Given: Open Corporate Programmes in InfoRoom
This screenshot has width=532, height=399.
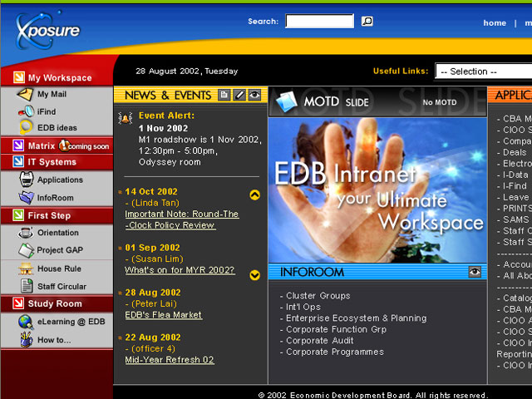Looking at the screenshot, I should click(335, 352).
